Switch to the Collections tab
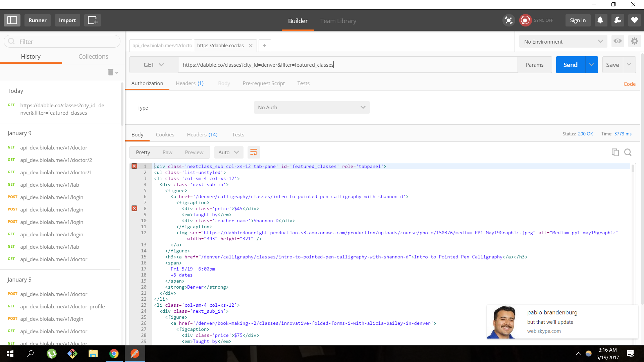The height and width of the screenshot is (362, 644). (x=93, y=57)
